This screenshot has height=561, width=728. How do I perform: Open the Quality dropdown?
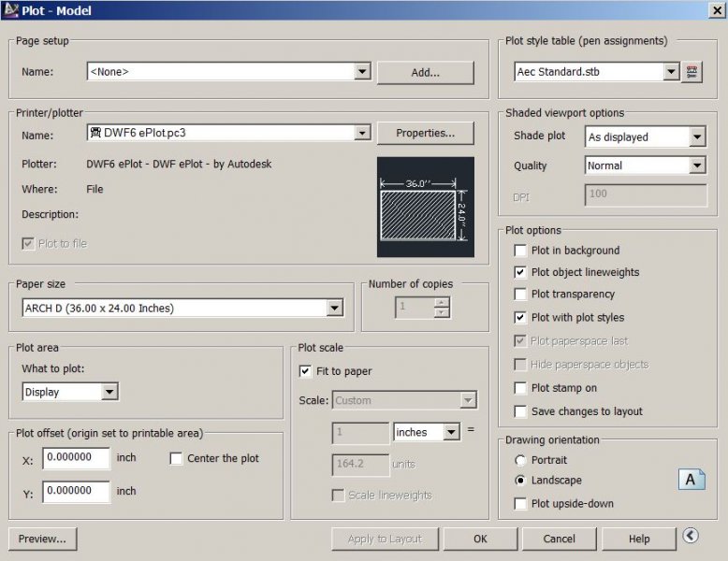[696, 166]
